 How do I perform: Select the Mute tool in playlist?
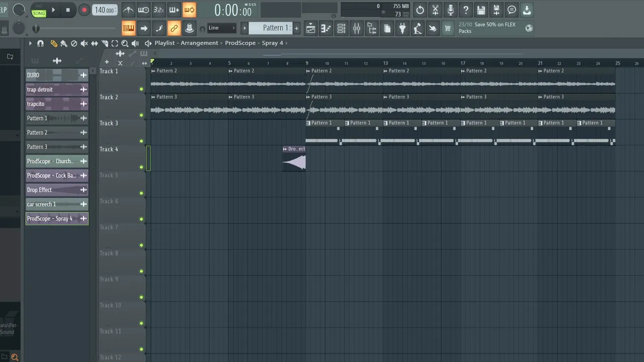point(84,43)
